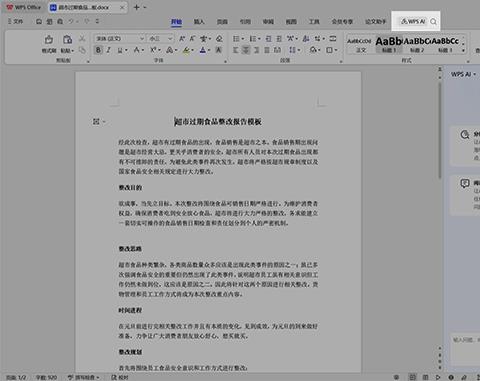Click the Increase Font Size icon
Viewport: 480px width, 381px height.
coord(182,39)
